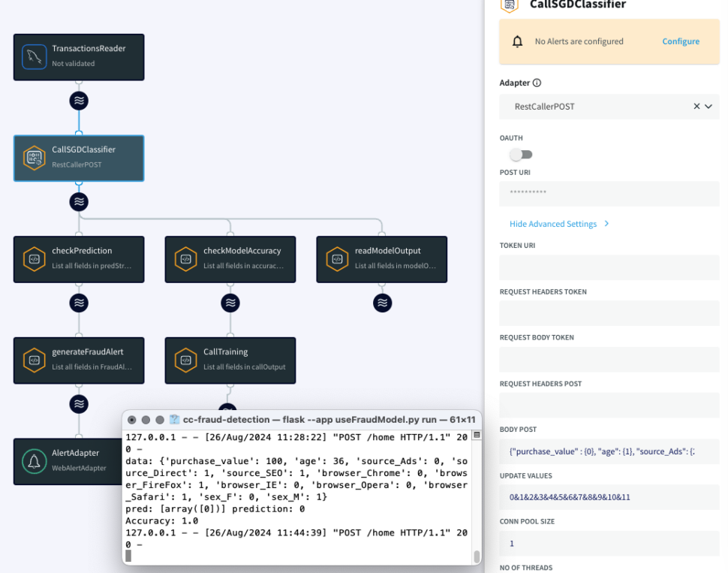Screen dimensions: 728x573
Task: Click the Adapter info icon
Action: pyautogui.click(x=537, y=83)
